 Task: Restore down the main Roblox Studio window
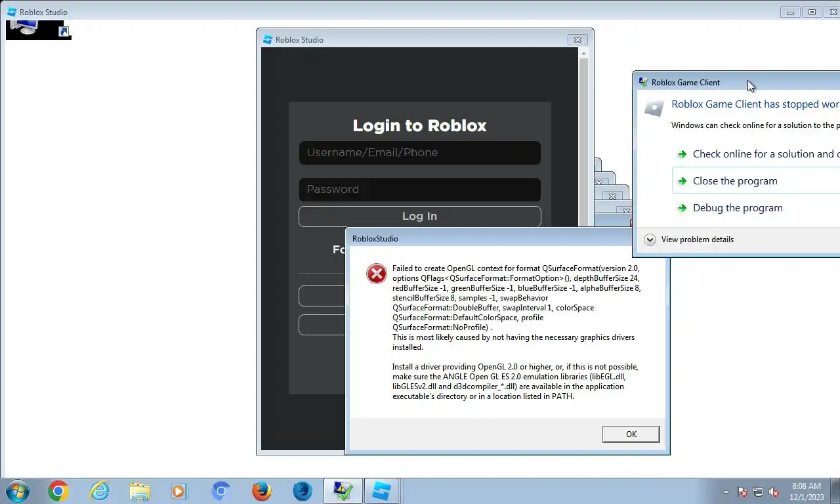[x=812, y=12]
